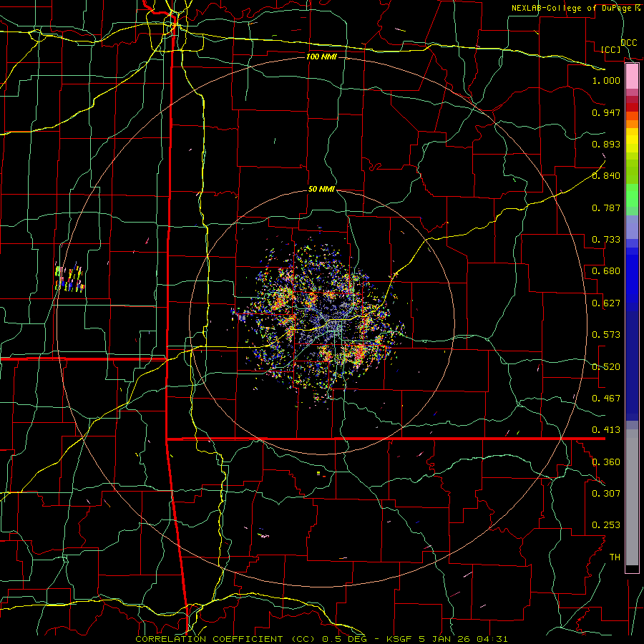Click the 0.520 legend value
Screen dimensions: 644x644
pos(606,367)
